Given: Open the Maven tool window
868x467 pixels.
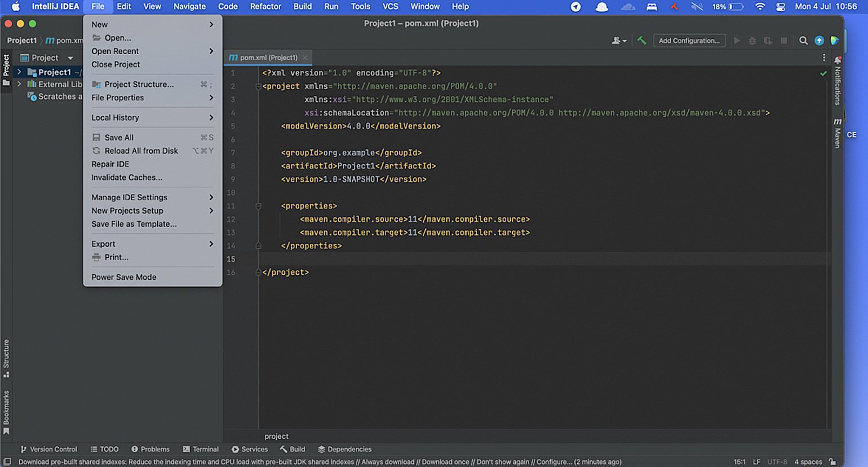Looking at the screenshot, I should pos(838,134).
